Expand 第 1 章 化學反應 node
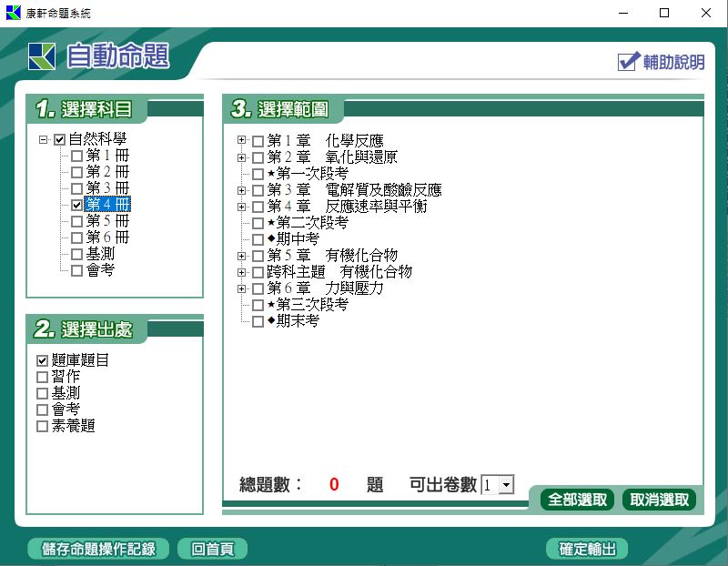 pos(242,141)
